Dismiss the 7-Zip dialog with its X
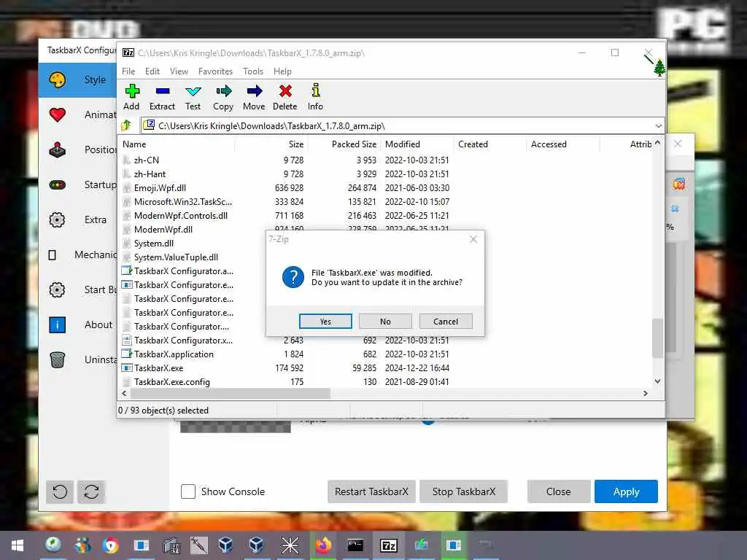Screen dimensions: 747x560 pos(473,239)
